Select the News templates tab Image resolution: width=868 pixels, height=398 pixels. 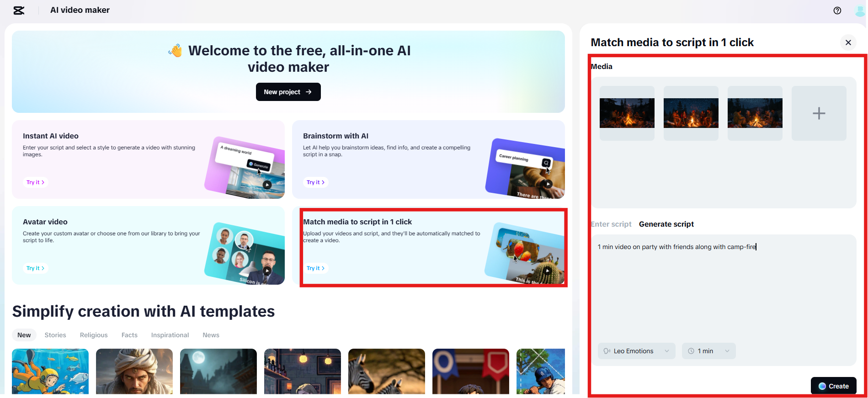pyautogui.click(x=211, y=335)
